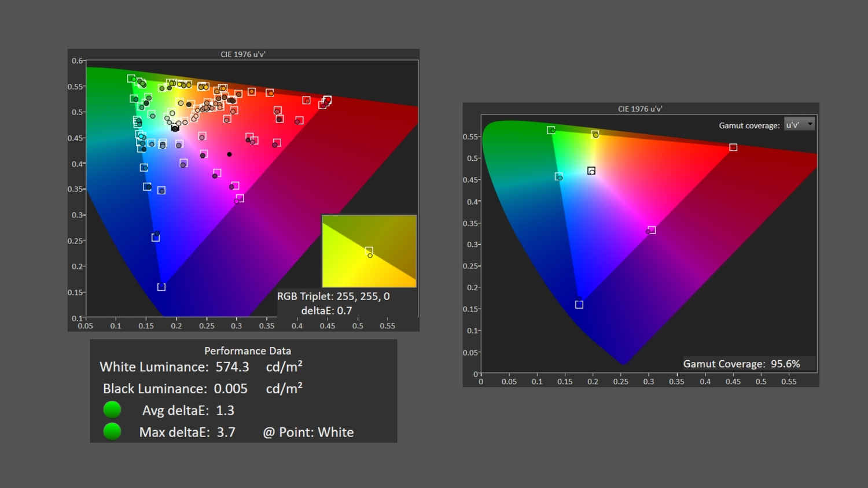The image size is (868, 488).
Task: Click the green Max deltaE status indicator
Action: [x=112, y=431]
